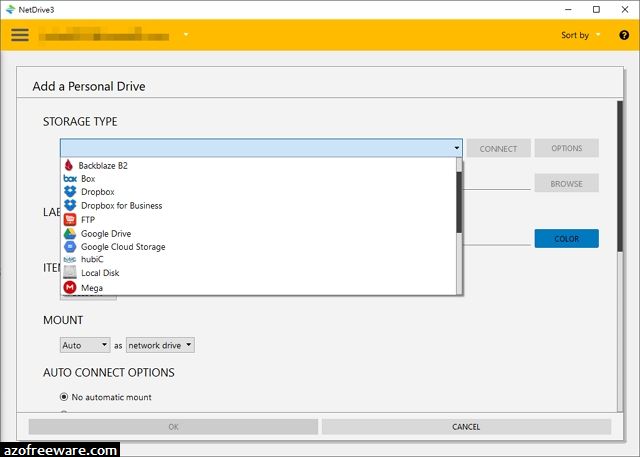Click the Box logo icon
This screenshot has width=640, height=457.
pos(70,179)
